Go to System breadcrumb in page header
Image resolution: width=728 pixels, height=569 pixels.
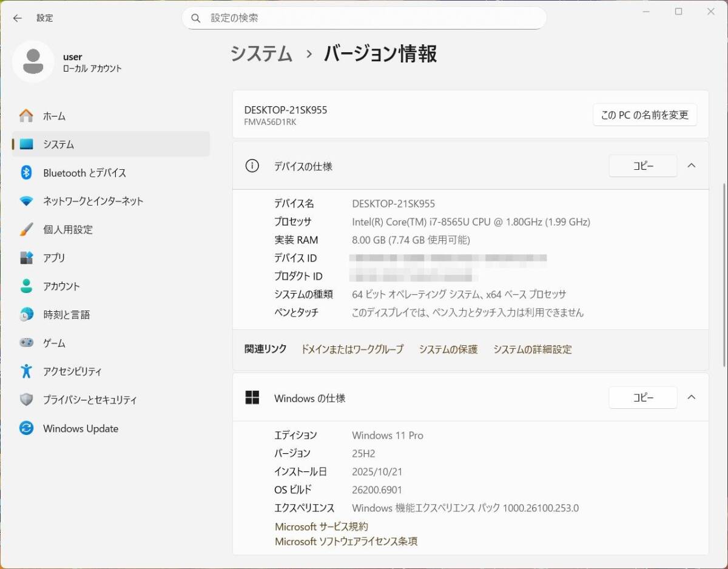pos(261,54)
